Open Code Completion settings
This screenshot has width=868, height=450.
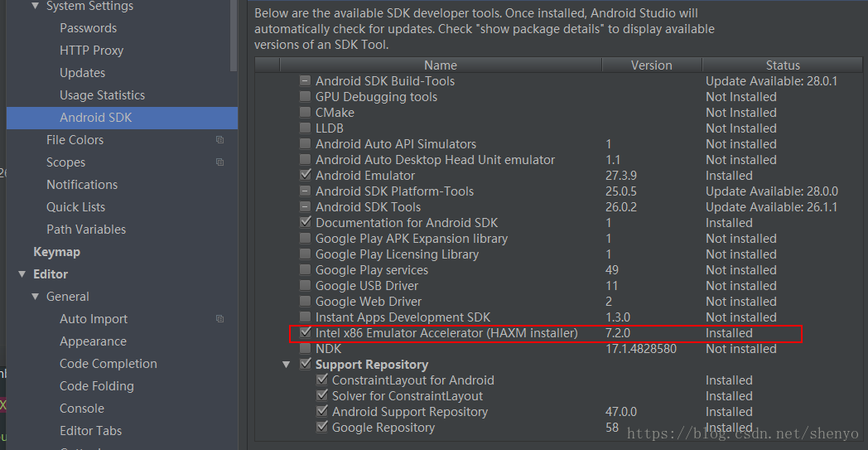(108, 364)
